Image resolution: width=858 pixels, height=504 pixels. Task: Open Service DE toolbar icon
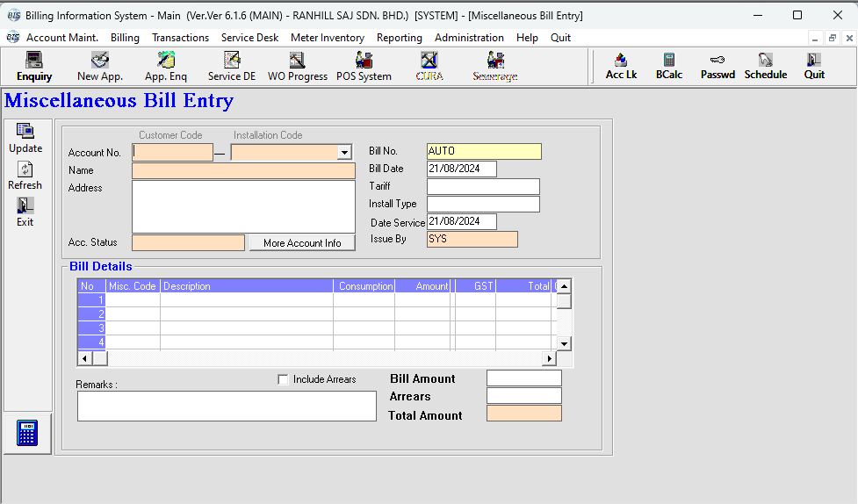(232, 66)
